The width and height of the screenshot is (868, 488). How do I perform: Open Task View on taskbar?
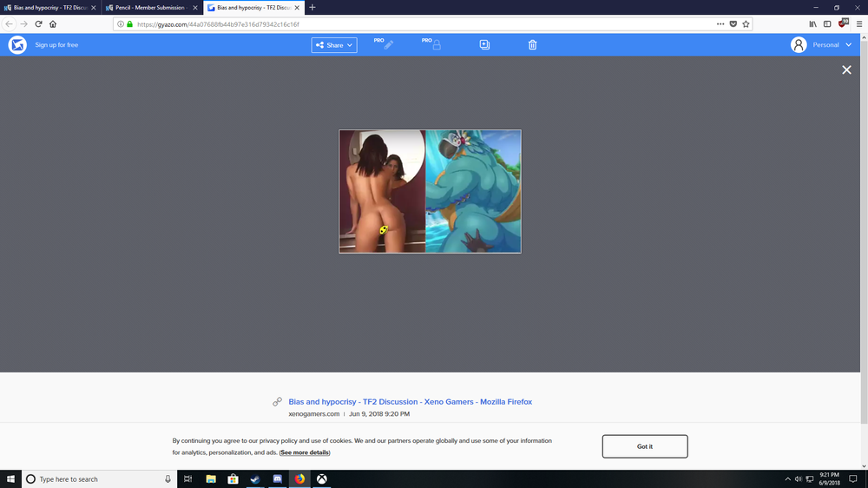(188, 479)
